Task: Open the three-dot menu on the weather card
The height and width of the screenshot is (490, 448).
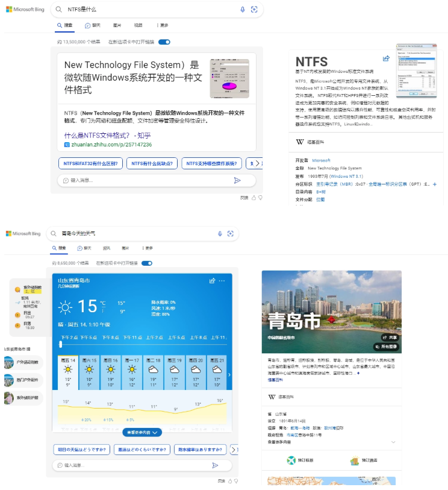Action: pos(222,281)
